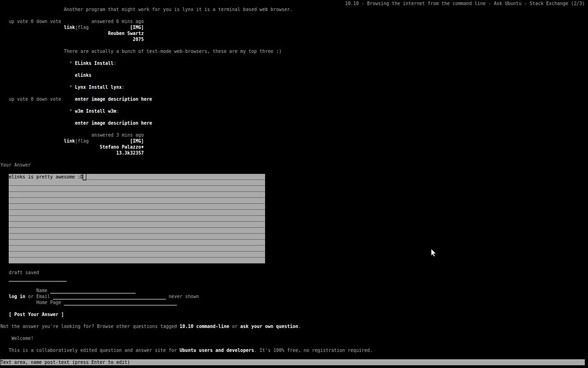Click the sentence about lynx terminal browser
This screenshot has height=368, width=588.
click(178, 9)
